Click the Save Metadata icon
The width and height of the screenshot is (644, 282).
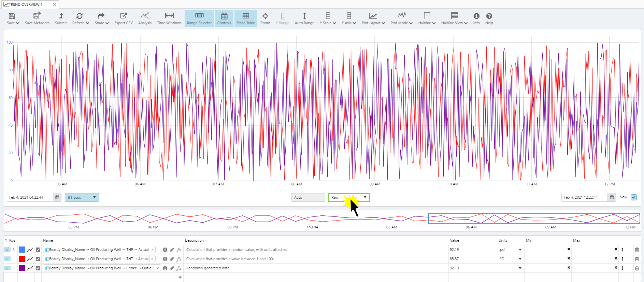click(x=37, y=18)
